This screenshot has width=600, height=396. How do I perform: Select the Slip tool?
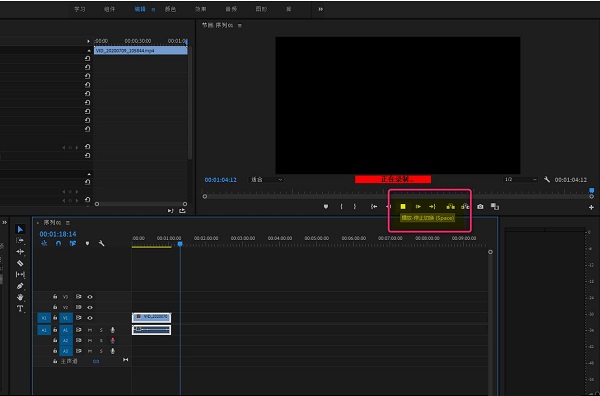20,274
